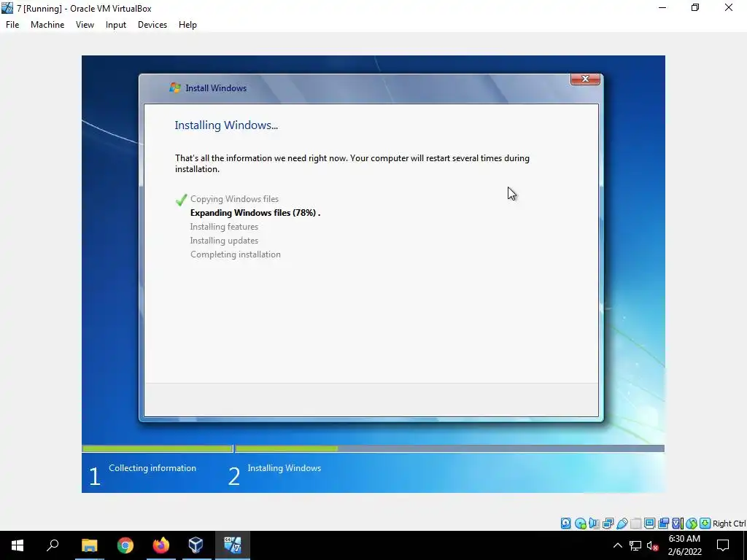Click the USB devices indicator icon
The width and height of the screenshot is (747, 560).
(x=622, y=524)
